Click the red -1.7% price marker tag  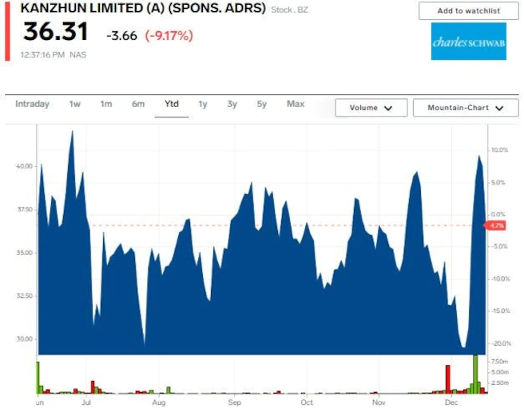click(x=495, y=225)
